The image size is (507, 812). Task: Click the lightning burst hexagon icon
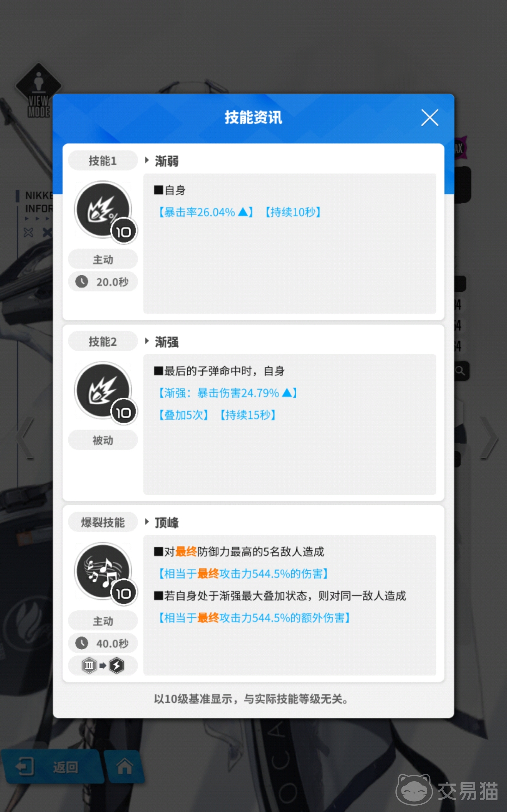coord(117,665)
